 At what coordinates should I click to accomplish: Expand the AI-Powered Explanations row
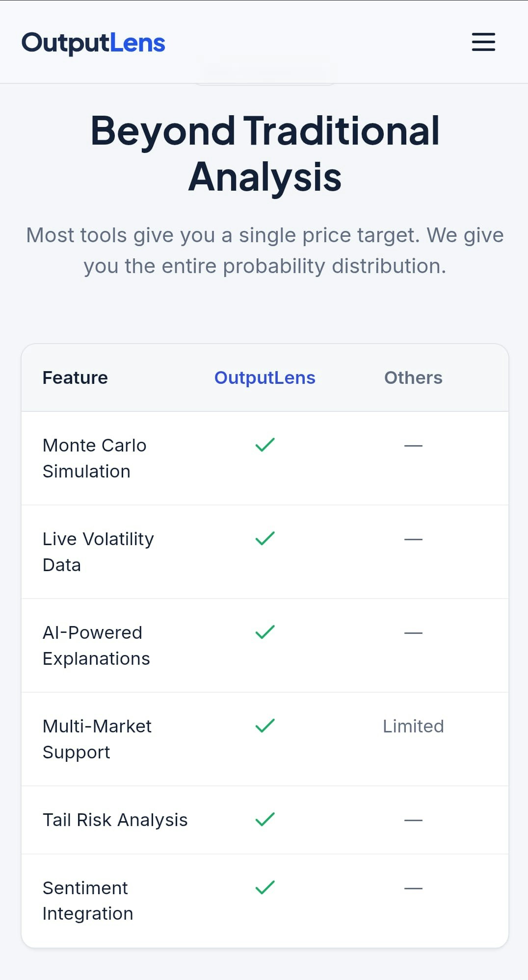tap(96, 645)
